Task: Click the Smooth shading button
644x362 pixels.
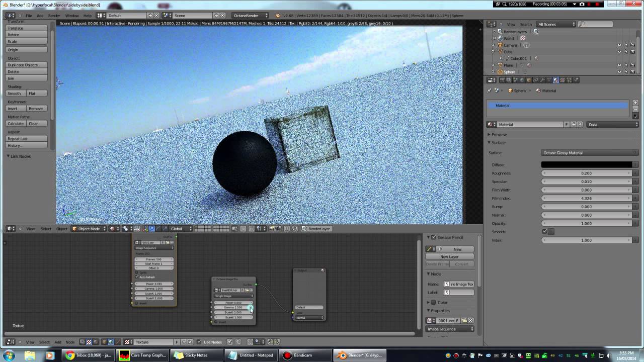Action: pos(16,94)
